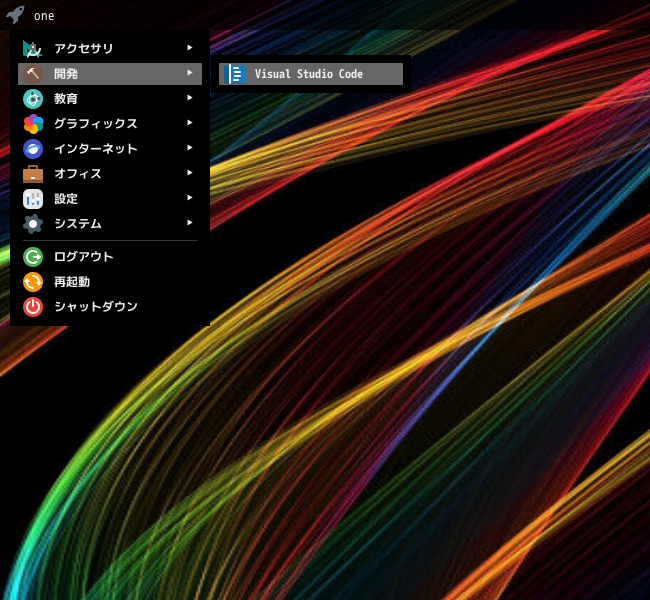Expand the グラフィックス submenu arrow
Image resolution: width=650 pixels, height=600 pixels.
click(189, 122)
